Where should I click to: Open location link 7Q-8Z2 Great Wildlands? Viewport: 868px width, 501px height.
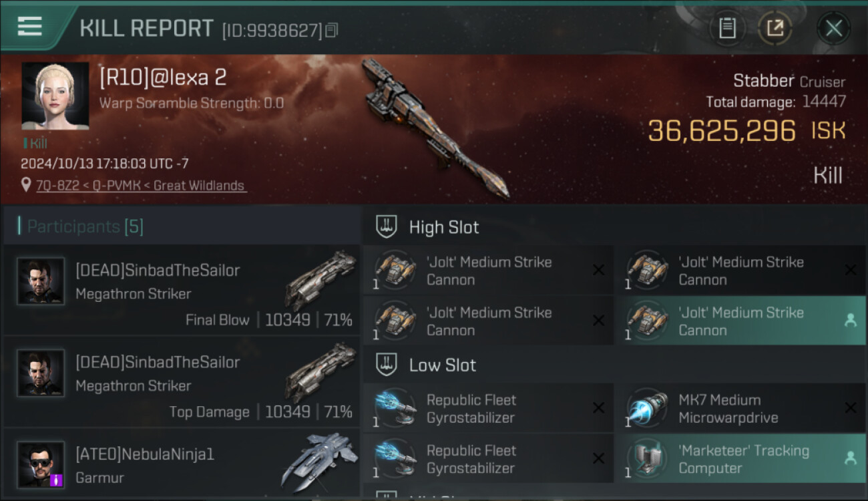coord(141,186)
